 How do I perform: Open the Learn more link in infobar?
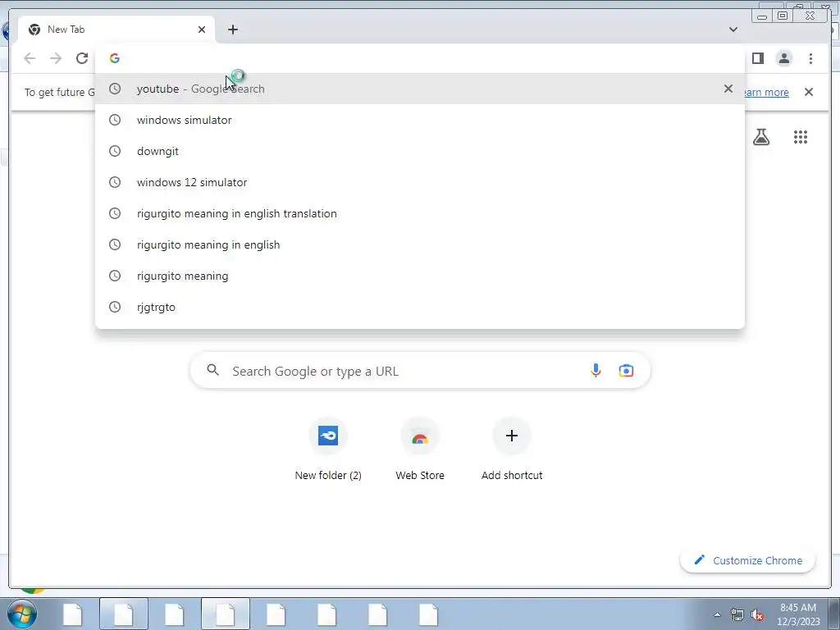pos(767,92)
